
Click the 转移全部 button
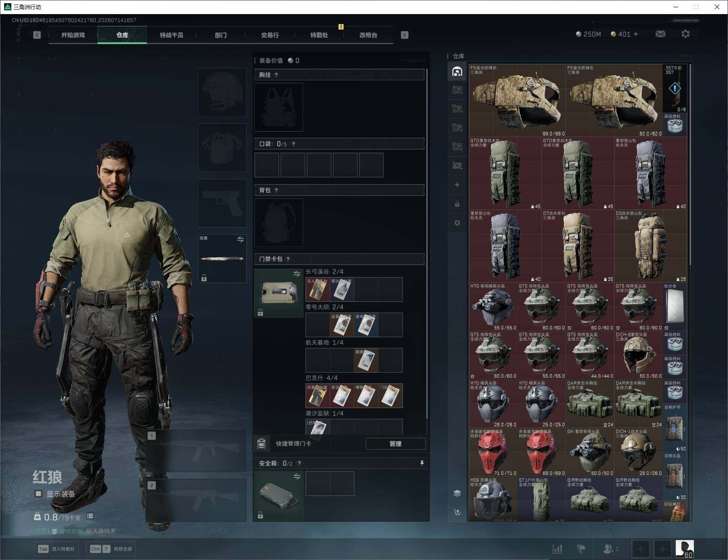(x=111, y=549)
